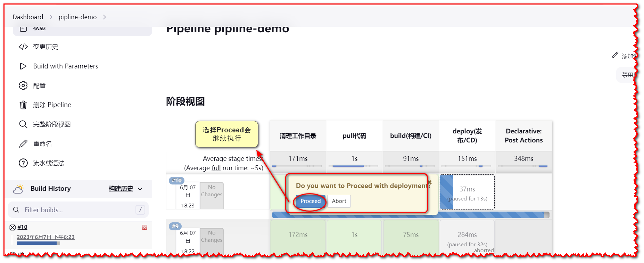The width and height of the screenshot is (644, 263).
Task: Click the slash shortcut hint in filter
Action: [x=140, y=209]
